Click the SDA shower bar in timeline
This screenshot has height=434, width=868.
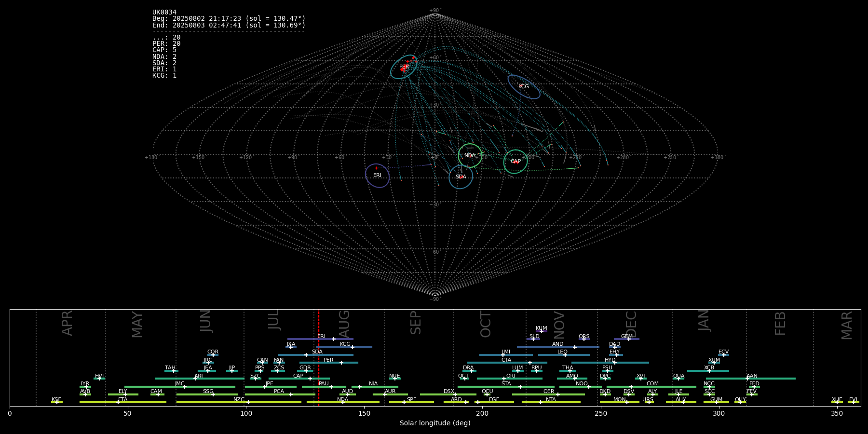[x=315, y=355]
